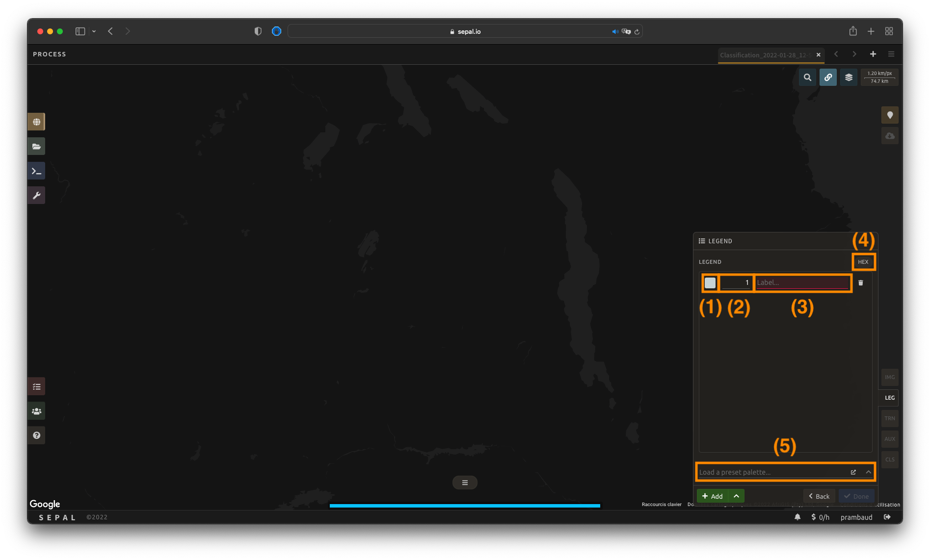The width and height of the screenshot is (930, 560).
Task: Open the Files folder icon in sidebar
Action: 36,146
